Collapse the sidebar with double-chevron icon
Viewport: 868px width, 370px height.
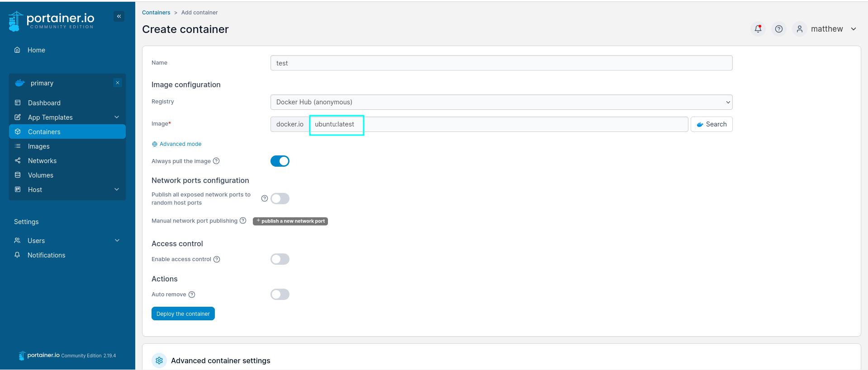119,16
